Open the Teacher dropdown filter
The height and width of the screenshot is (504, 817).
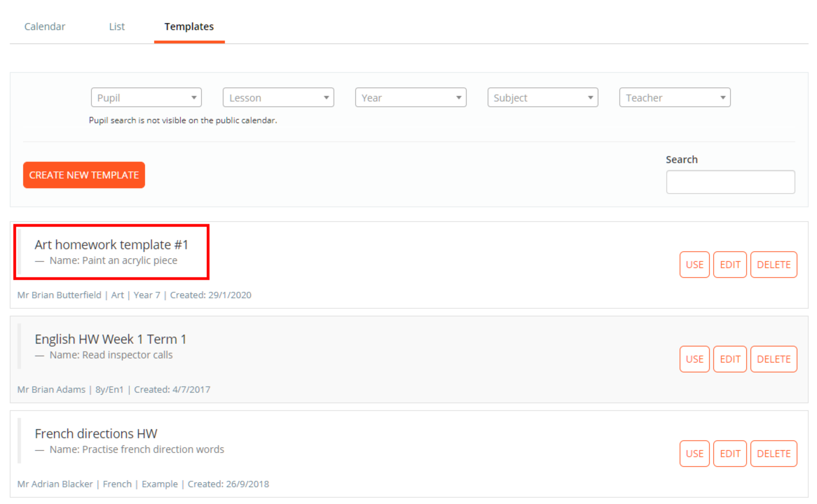tap(675, 98)
